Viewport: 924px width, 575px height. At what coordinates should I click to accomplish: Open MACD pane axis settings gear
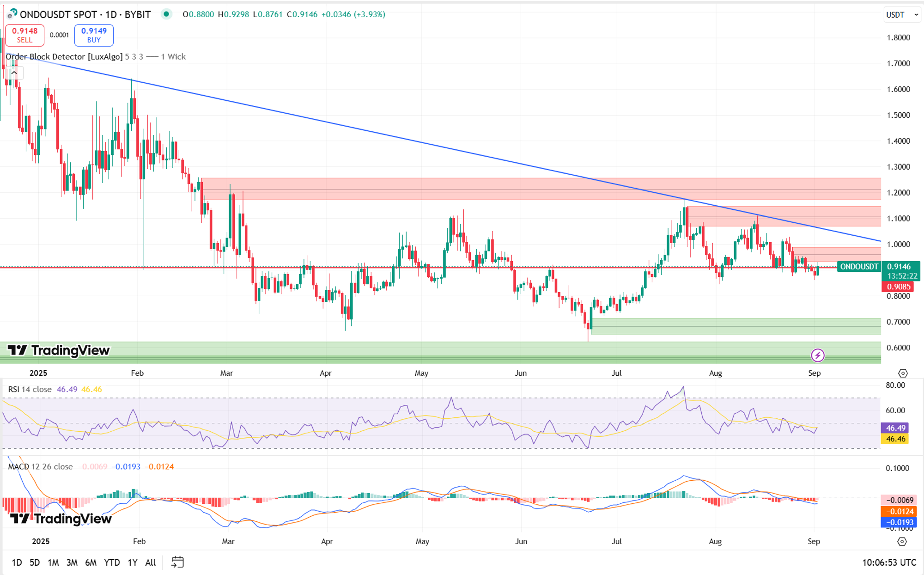click(x=902, y=541)
